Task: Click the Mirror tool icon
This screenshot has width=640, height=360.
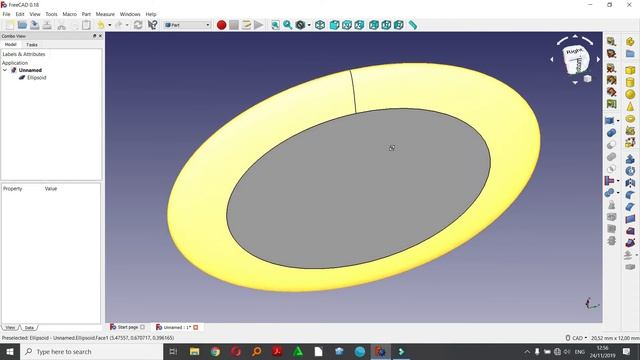Action: [630, 183]
